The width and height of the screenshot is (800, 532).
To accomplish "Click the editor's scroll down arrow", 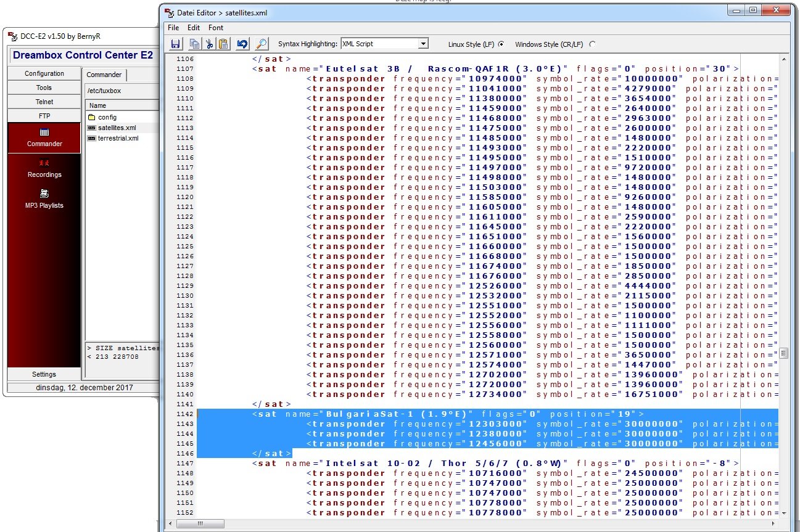I will pyautogui.click(x=784, y=513).
